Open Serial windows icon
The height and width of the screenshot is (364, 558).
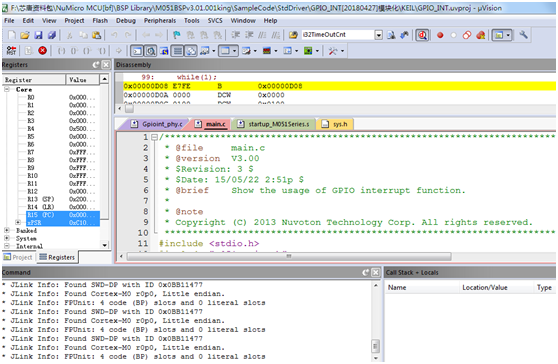click(x=245, y=51)
